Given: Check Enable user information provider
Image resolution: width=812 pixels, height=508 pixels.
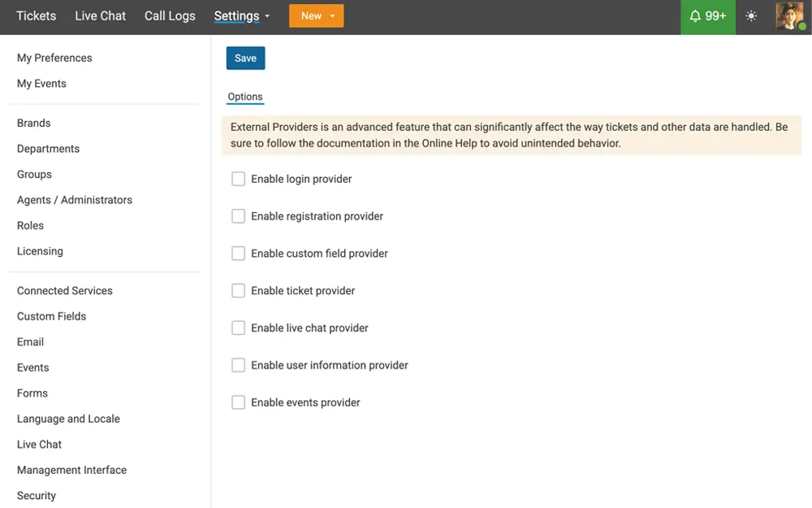Looking at the screenshot, I should click(238, 366).
